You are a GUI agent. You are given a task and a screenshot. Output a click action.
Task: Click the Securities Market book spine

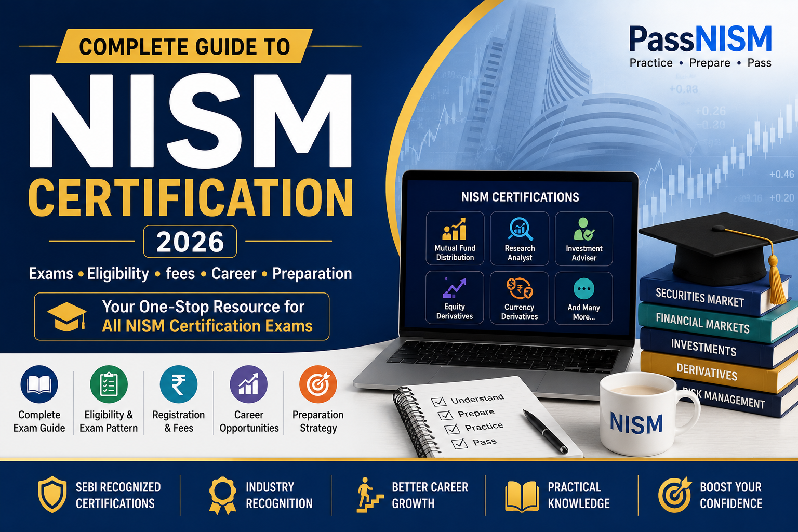(700, 297)
